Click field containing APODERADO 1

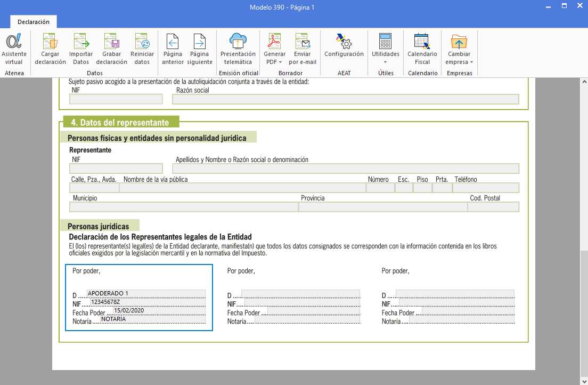click(146, 293)
